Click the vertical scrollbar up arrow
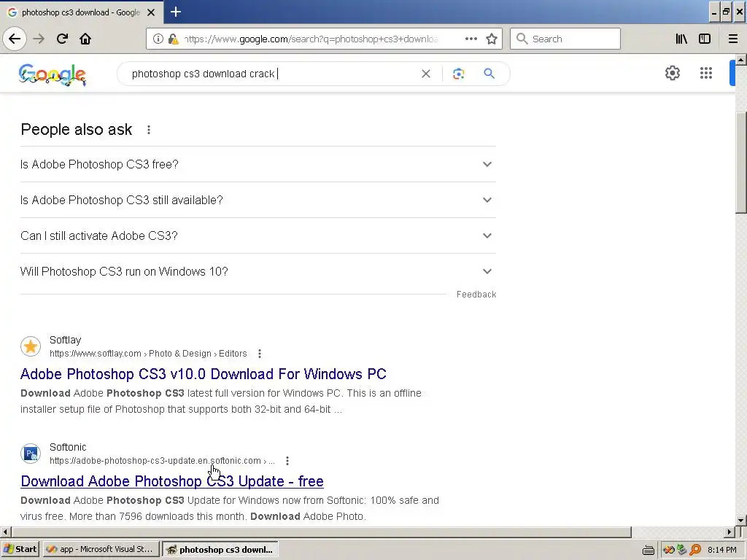 pyautogui.click(x=741, y=60)
